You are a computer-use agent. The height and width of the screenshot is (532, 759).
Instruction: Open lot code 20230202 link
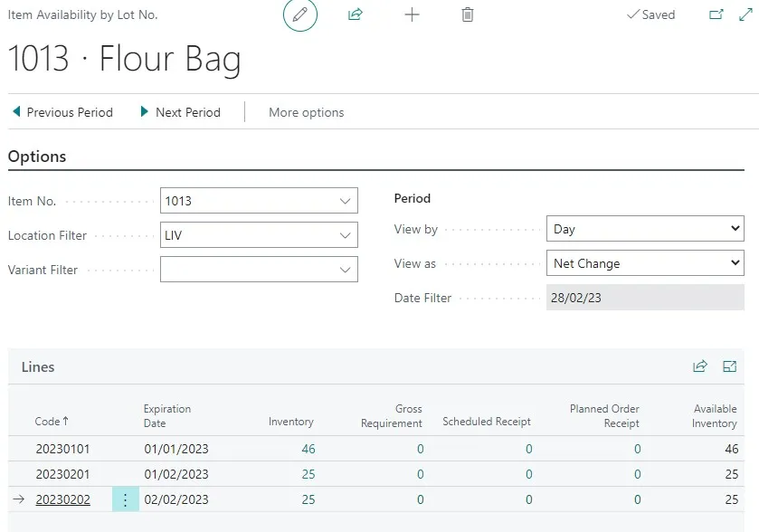click(63, 499)
